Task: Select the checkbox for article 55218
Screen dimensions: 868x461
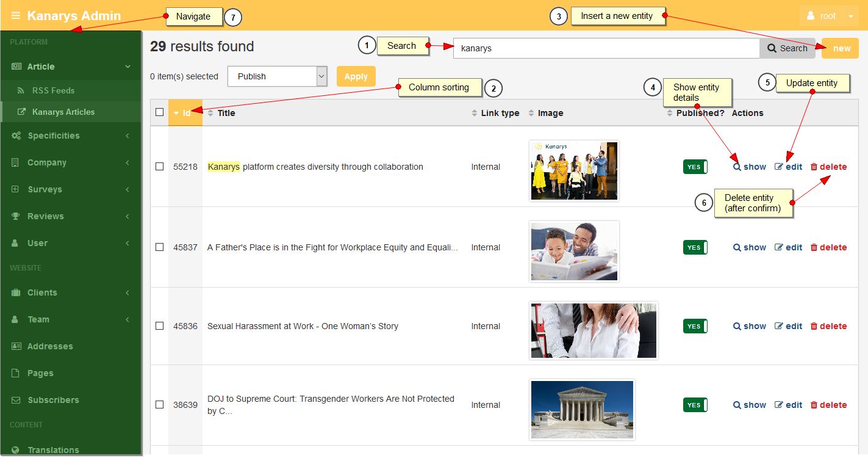Action: (160, 167)
